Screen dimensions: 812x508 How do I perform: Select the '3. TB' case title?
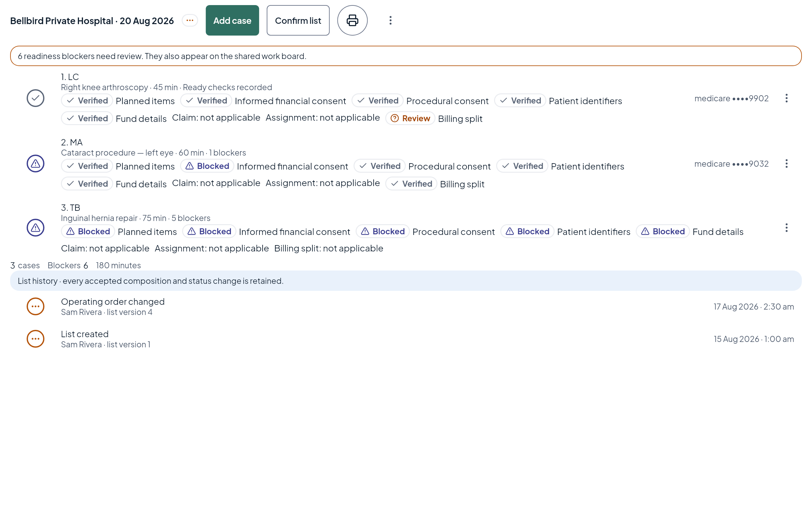(70, 208)
